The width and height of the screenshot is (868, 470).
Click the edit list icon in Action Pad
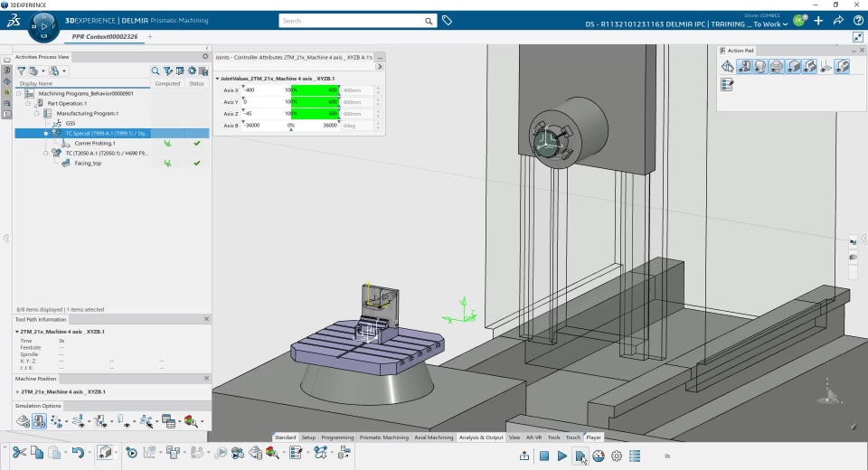[x=727, y=84]
